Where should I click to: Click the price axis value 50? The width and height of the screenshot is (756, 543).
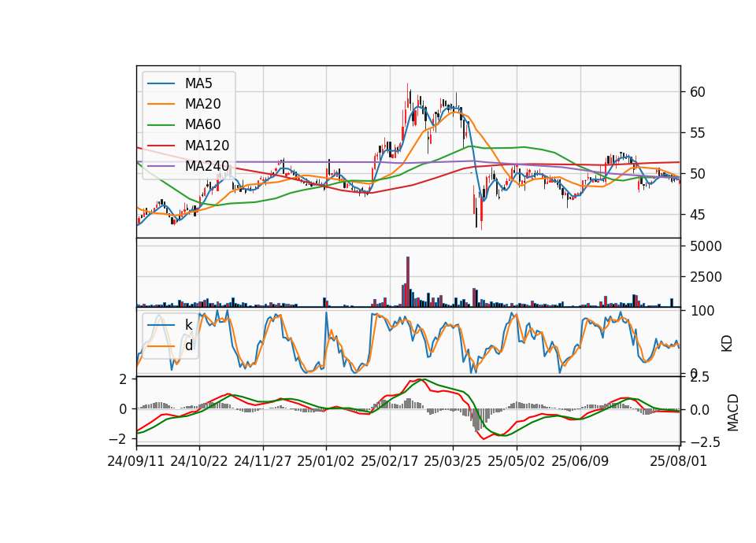pos(697,174)
